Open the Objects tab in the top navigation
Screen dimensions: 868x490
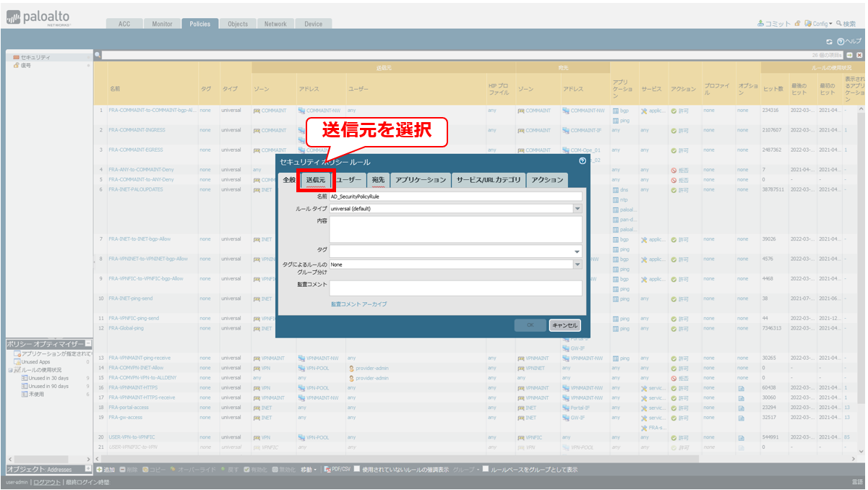pyautogui.click(x=238, y=24)
